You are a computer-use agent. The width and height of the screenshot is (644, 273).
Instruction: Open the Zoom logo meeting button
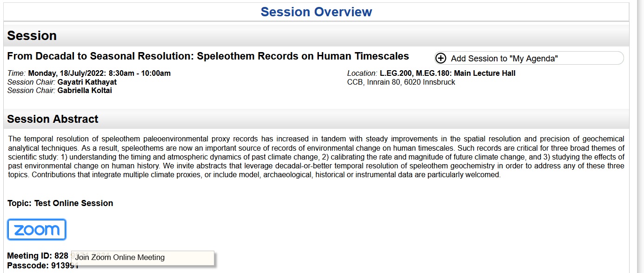click(37, 229)
